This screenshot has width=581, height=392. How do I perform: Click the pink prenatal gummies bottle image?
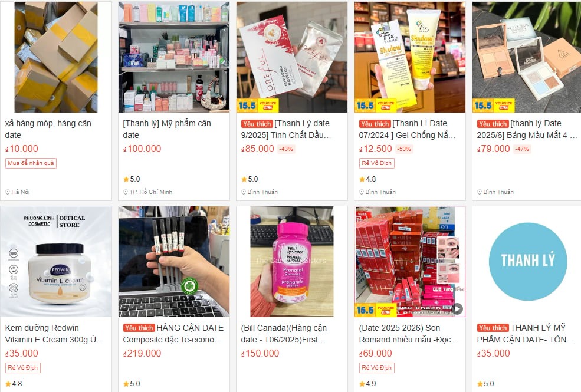[x=292, y=262]
